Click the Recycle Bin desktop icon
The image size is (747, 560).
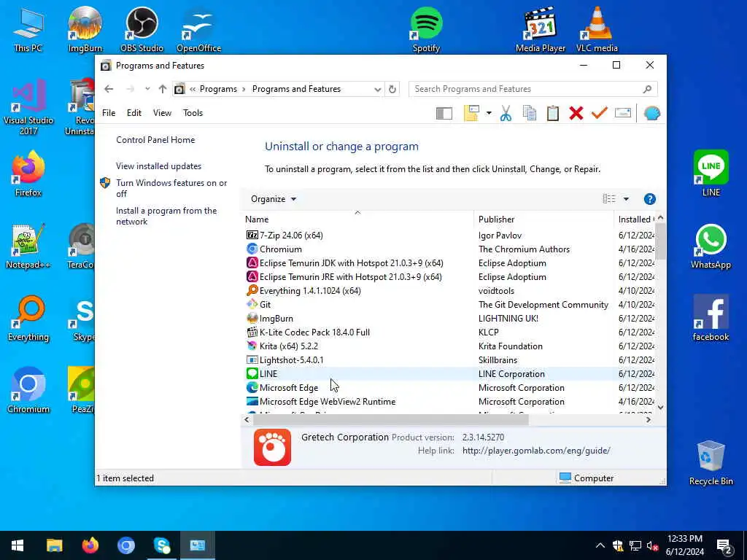point(711,463)
